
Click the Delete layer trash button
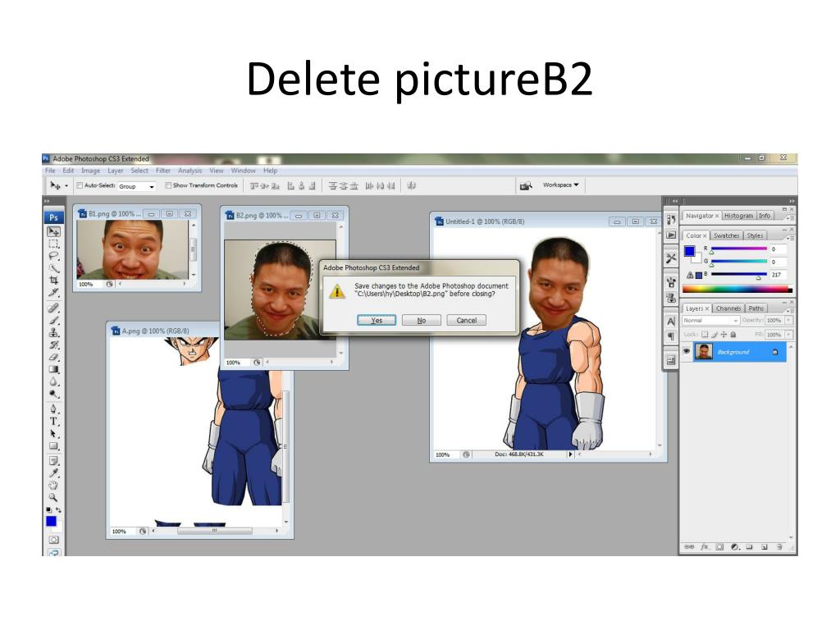(x=779, y=547)
